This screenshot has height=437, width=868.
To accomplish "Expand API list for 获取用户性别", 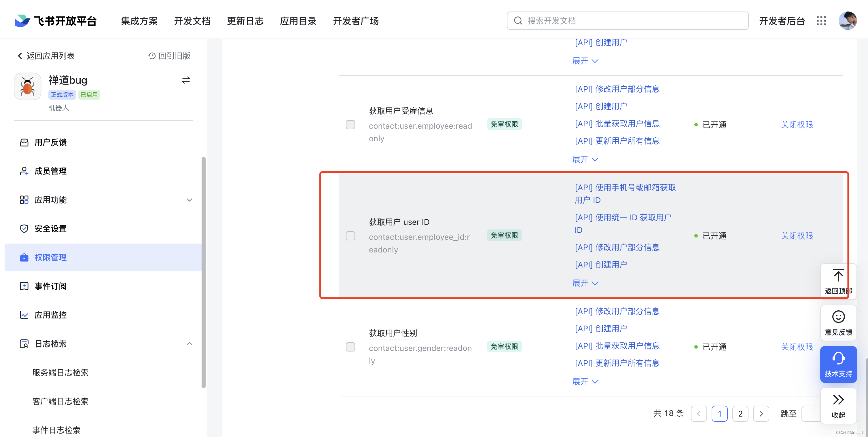I will click(585, 382).
